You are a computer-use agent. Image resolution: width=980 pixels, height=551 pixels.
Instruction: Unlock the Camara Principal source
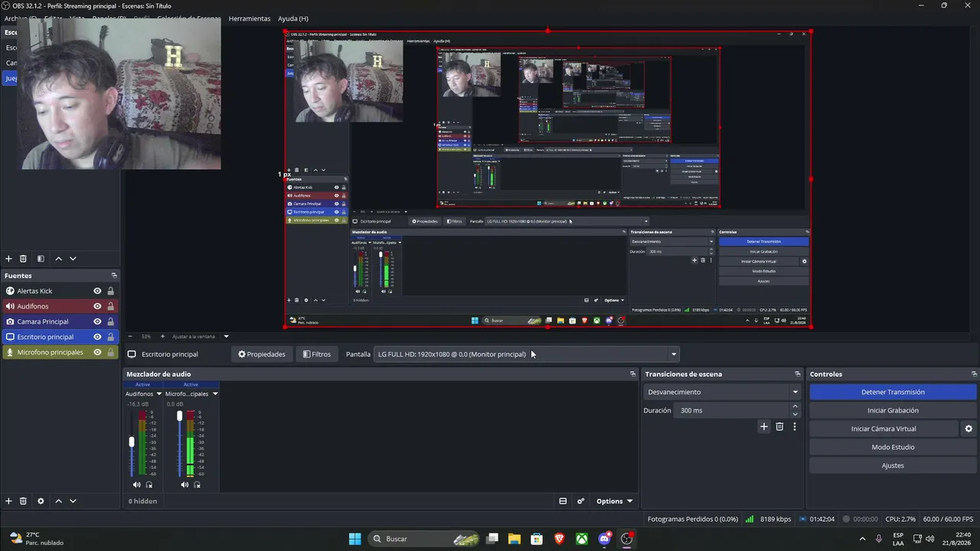click(x=110, y=321)
